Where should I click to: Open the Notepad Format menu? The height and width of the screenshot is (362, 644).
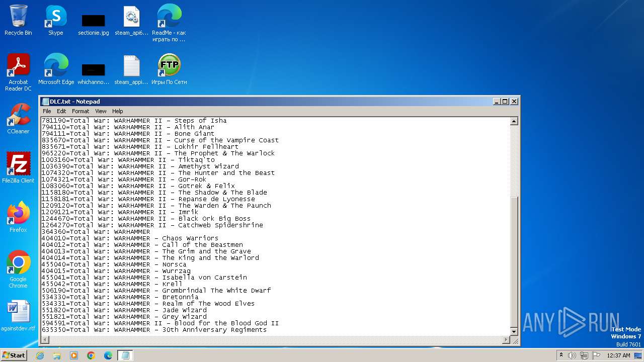point(80,111)
